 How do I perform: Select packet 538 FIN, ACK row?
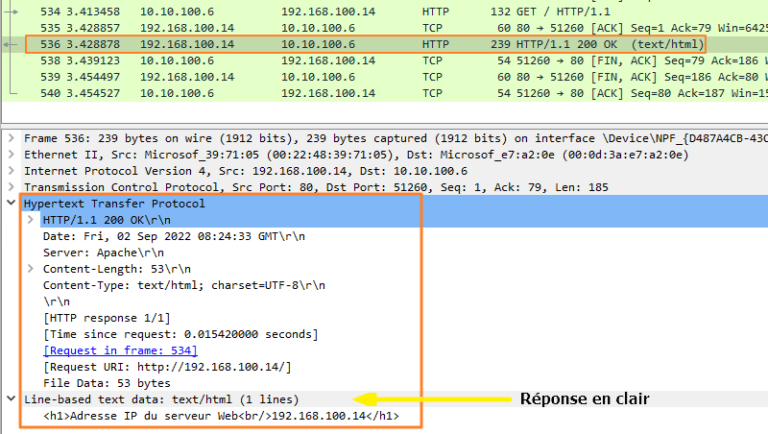click(384, 61)
